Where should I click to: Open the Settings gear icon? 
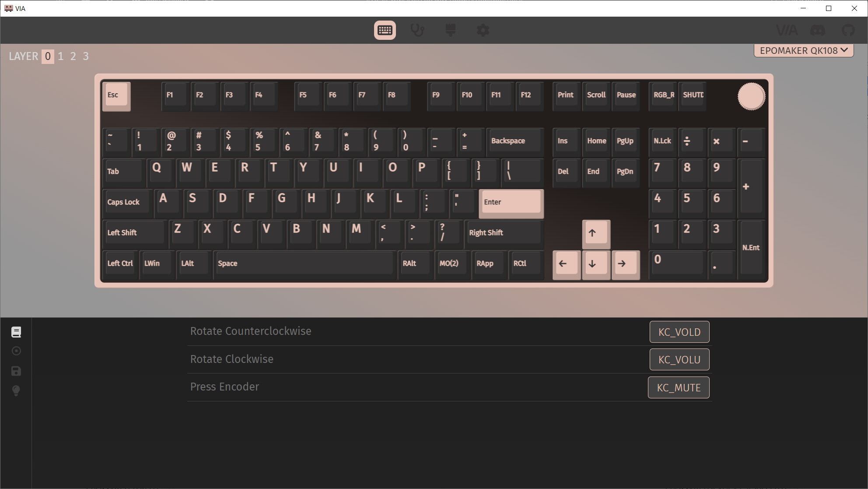tap(483, 30)
